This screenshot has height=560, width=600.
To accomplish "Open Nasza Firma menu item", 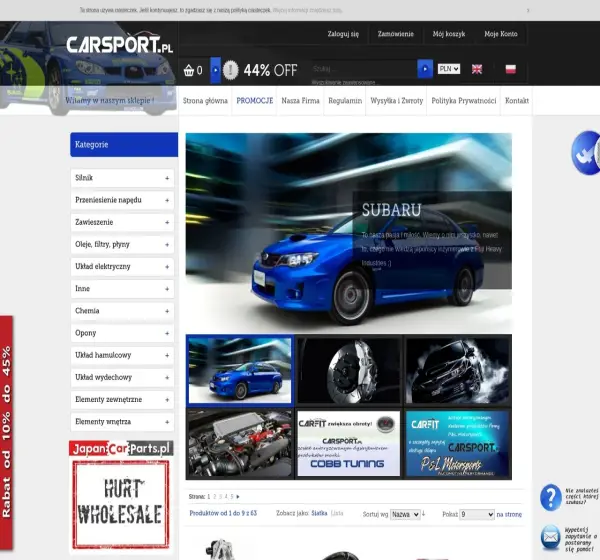I will click(300, 101).
